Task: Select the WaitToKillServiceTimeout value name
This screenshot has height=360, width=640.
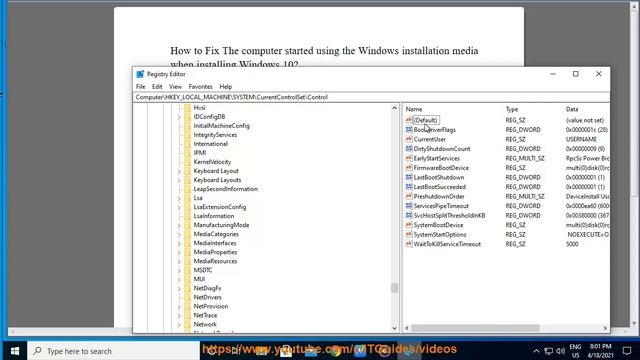Action: coord(447,244)
